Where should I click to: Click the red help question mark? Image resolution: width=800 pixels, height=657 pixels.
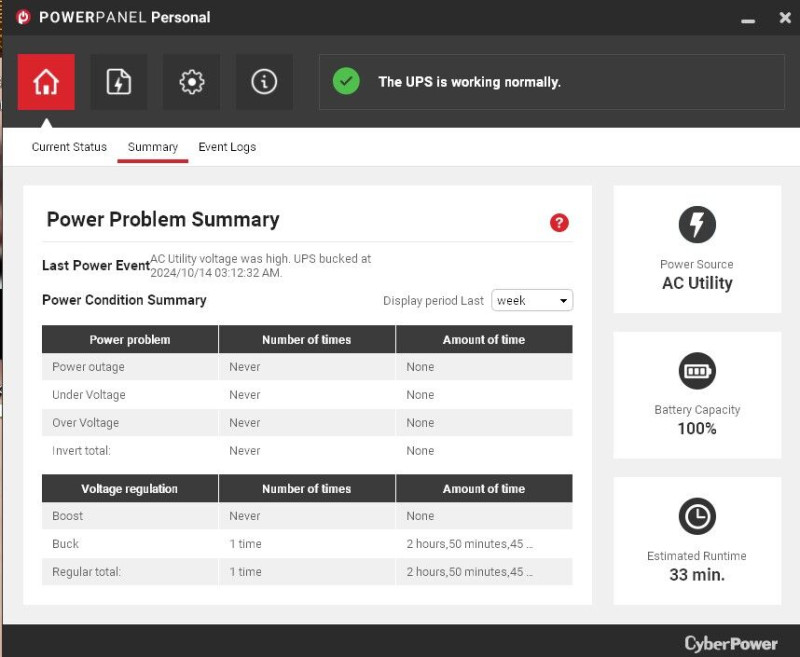(559, 222)
